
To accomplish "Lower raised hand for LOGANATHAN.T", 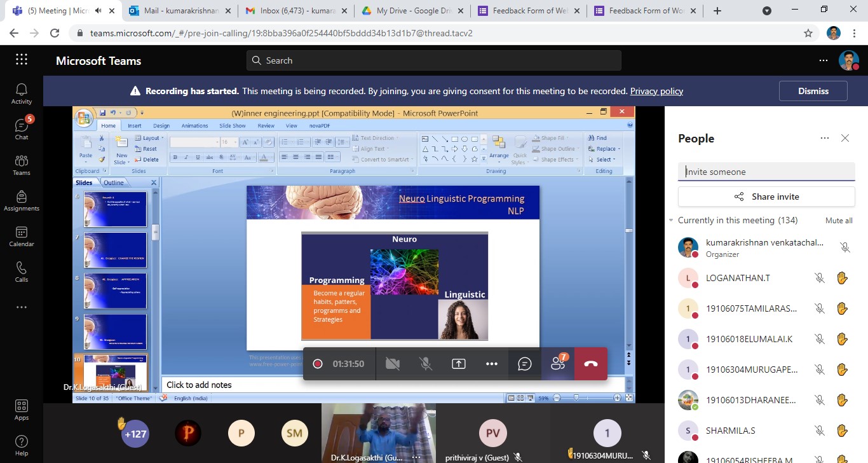I will (x=843, y=278).
